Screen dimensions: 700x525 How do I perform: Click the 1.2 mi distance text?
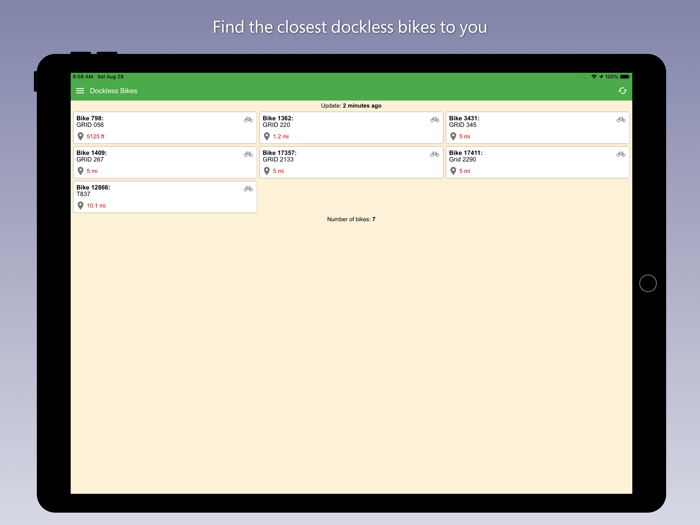(281, 137)
